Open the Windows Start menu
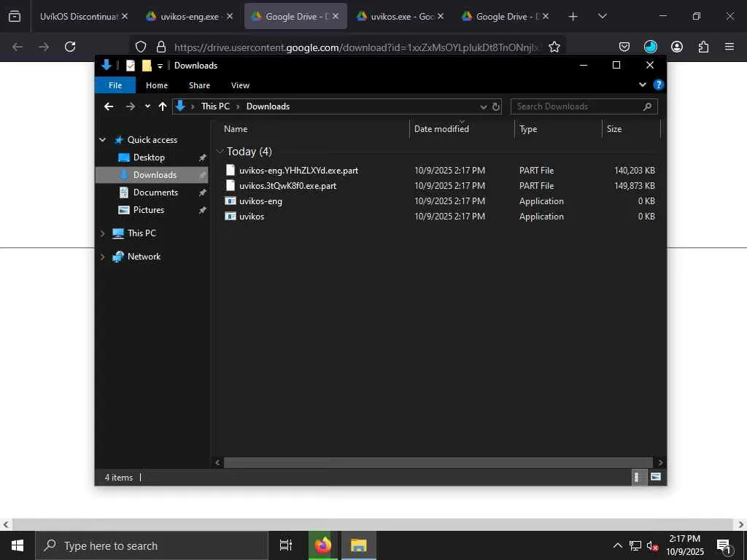Screen dimensions: 747x560 click(18, 545)
